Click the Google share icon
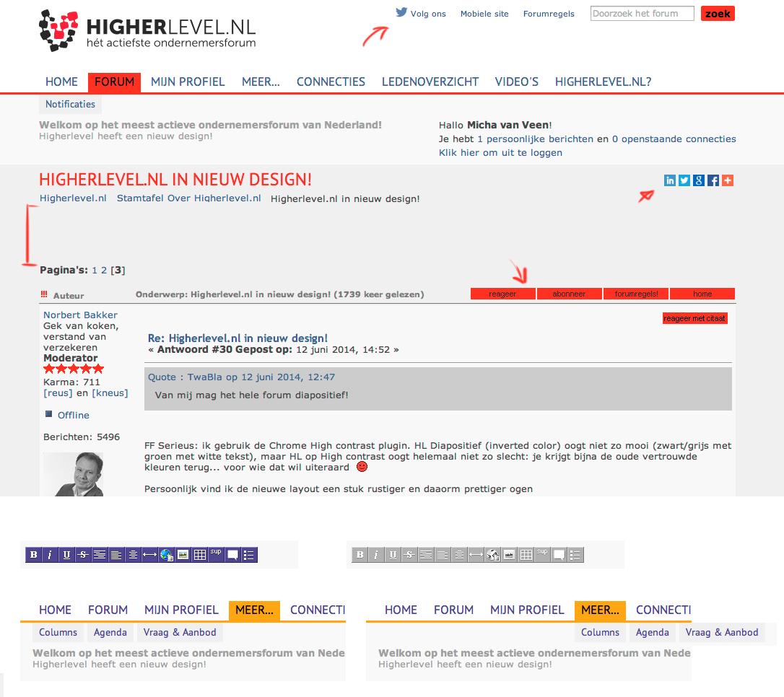The height and width of the screenshot is (697, 784). [699, 180]
